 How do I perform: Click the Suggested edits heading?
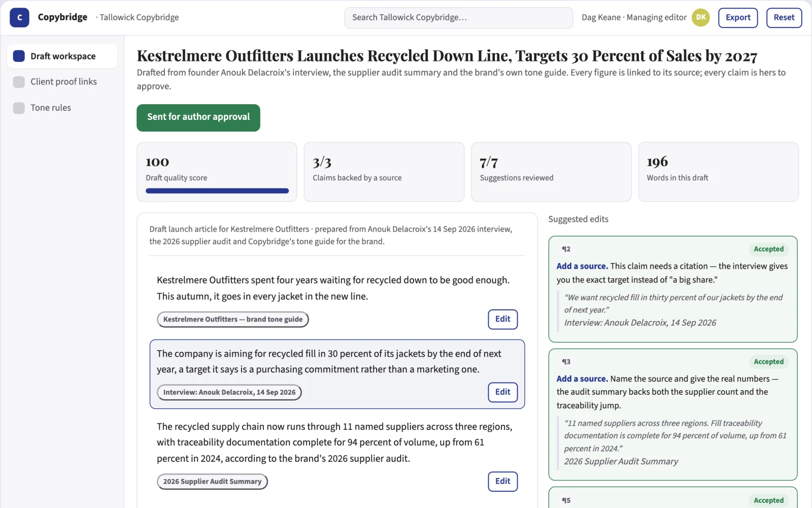click(578, 219)
